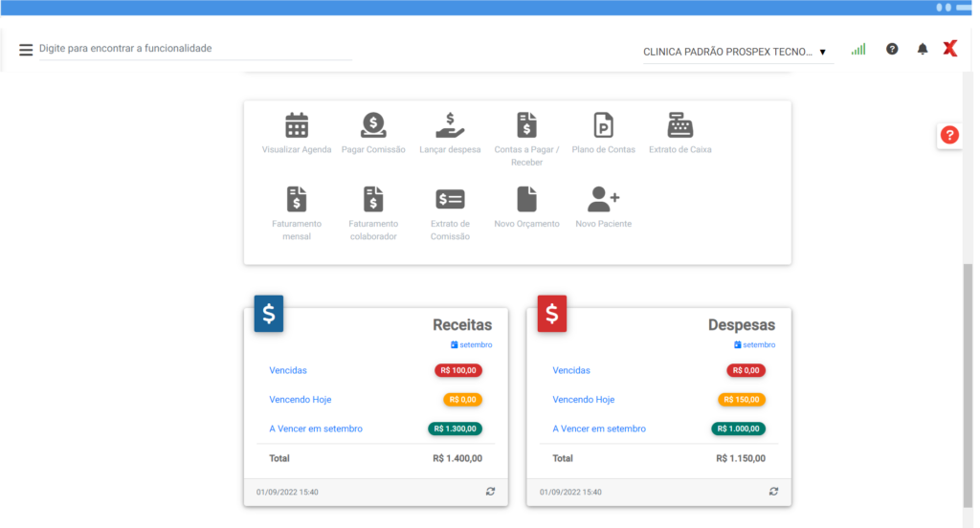Open the Plano de Contas icon

(x=603, y=125)
